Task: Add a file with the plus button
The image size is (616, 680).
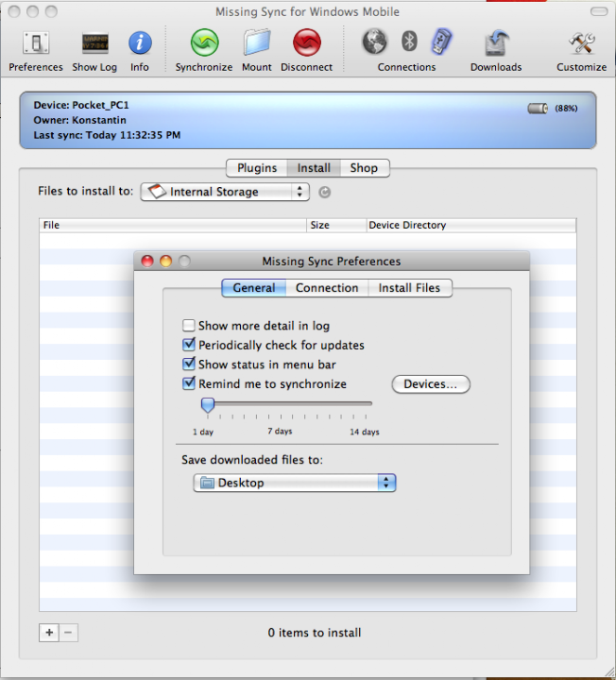Action: click(49, 633)
